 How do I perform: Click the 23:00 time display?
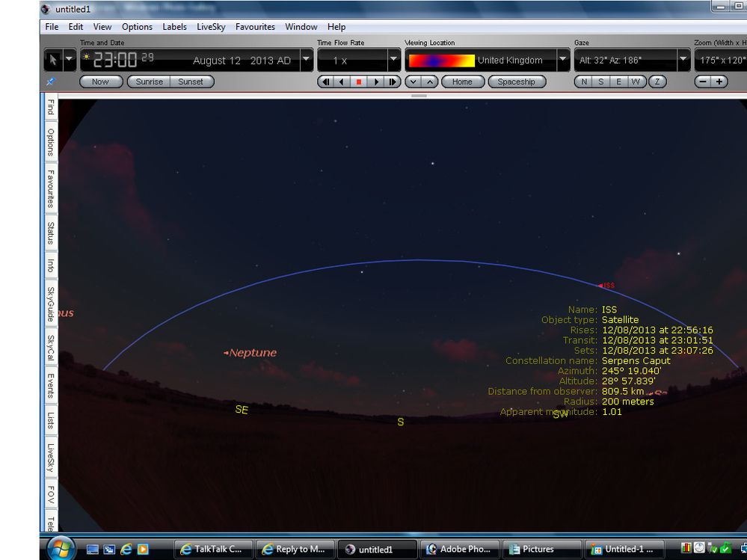point(115,60)
